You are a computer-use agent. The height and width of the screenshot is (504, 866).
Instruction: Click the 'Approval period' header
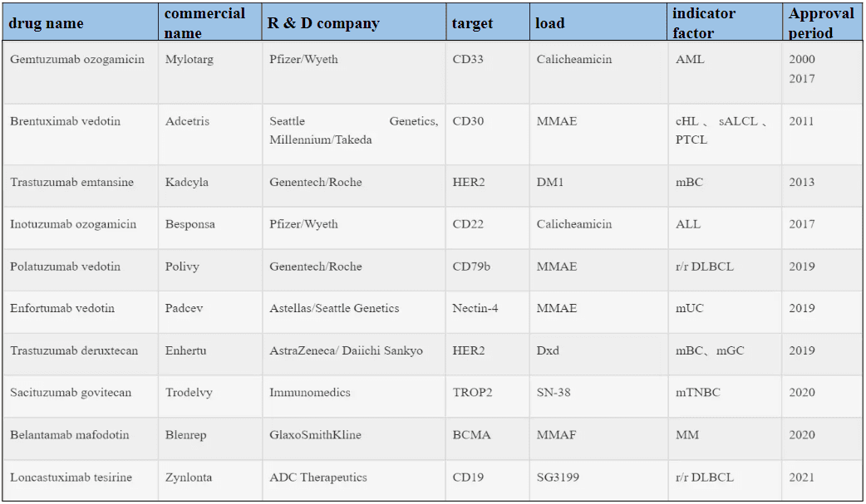pos(823,22)
